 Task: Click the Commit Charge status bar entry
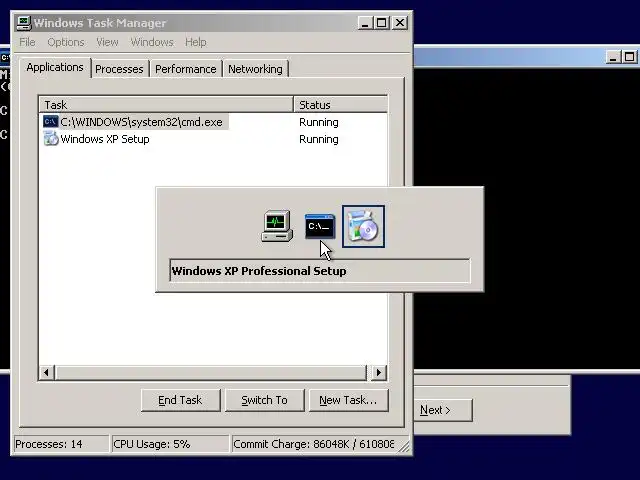pos(313,444)
